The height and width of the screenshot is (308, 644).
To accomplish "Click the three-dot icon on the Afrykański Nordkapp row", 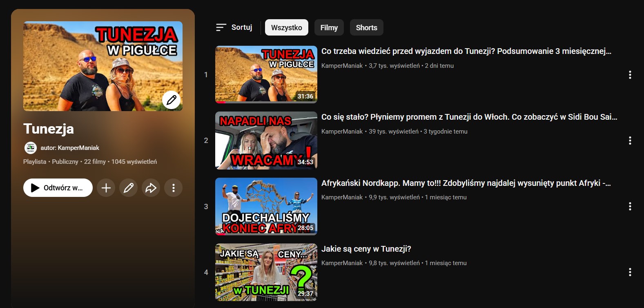I will pos(630,206).
